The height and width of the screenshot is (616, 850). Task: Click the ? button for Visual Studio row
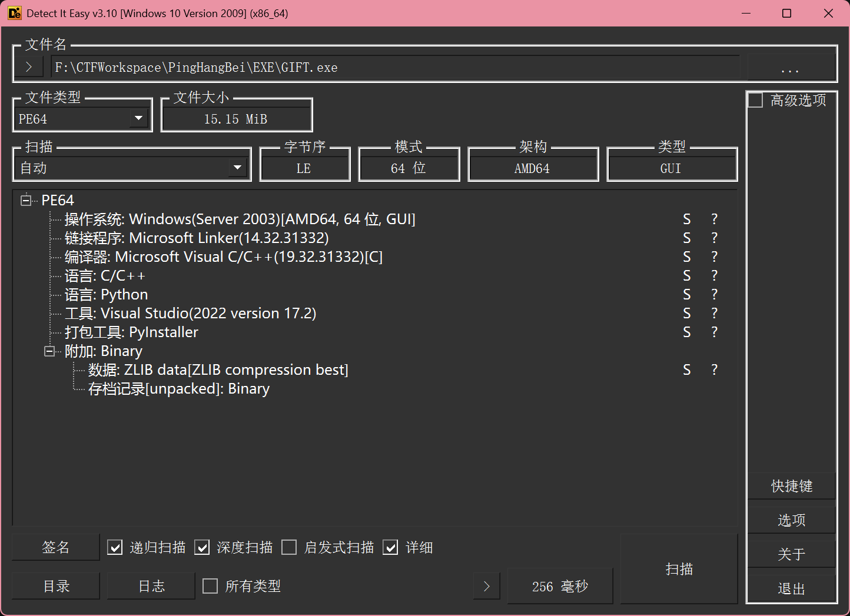tap(714, 313)
